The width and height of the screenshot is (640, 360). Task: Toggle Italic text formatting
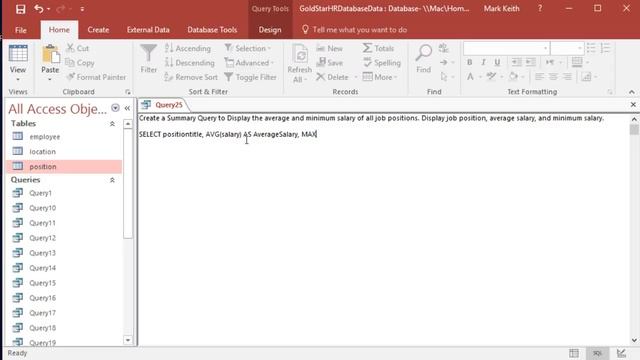point(483,62)
